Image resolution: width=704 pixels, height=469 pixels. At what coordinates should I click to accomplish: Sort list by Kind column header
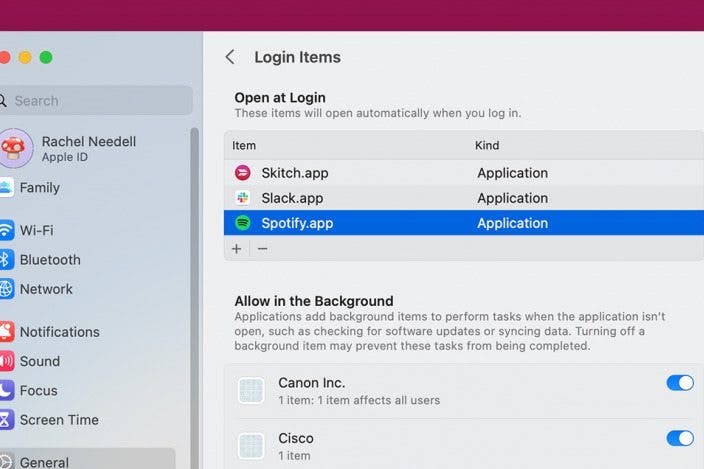tap(487, 145)
